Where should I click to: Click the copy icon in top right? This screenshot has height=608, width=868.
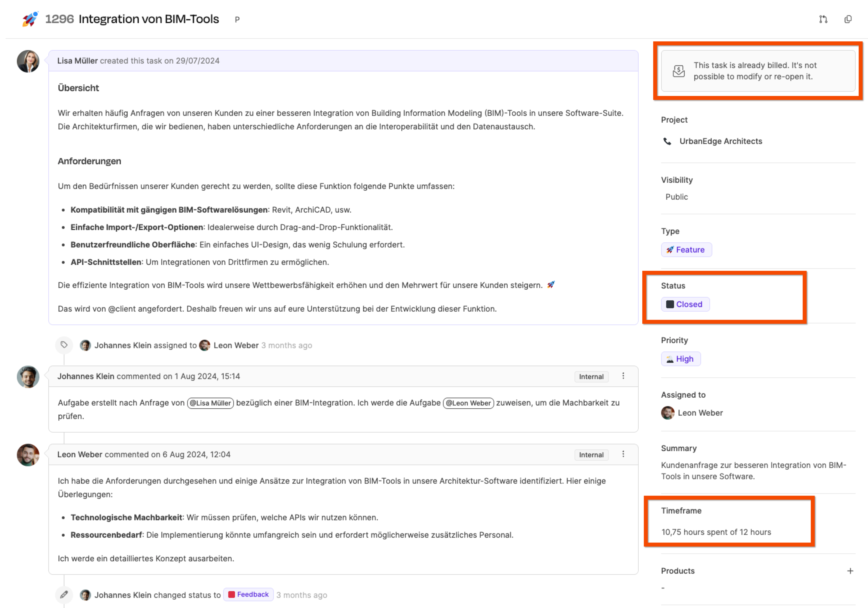click(x=848, y=19)
